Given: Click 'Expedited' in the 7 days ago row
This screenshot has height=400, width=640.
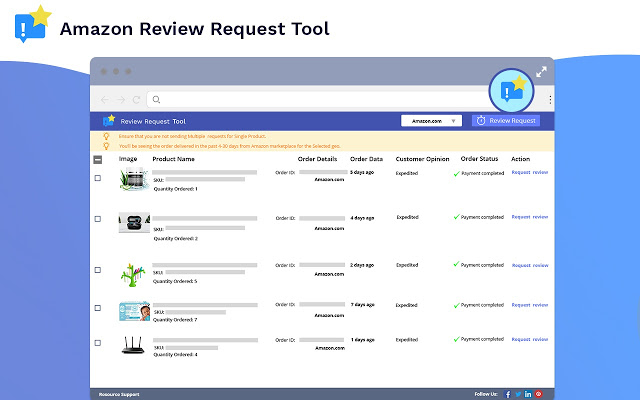Looking at the screenshot, I should pos(407,305).
